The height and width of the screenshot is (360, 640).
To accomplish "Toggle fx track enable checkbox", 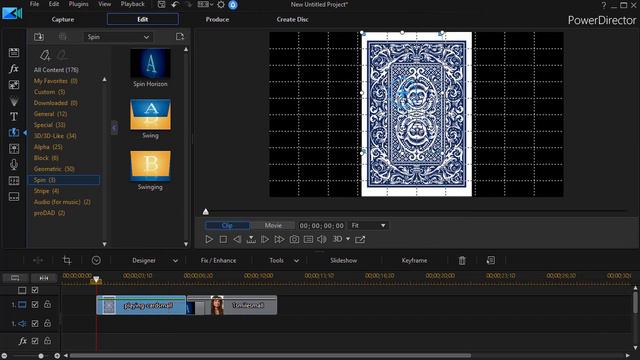I will click(x=35, y=341).
